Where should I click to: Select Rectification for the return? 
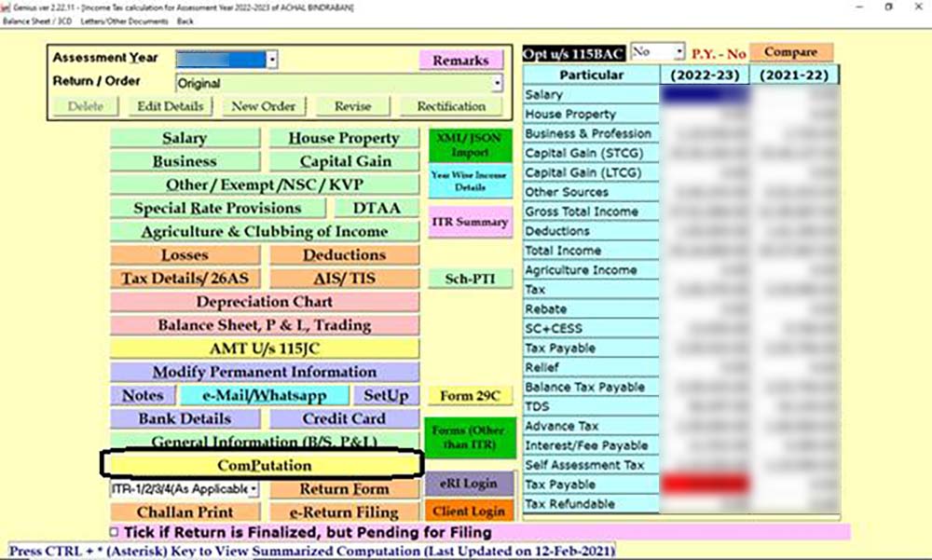point(452,105)
